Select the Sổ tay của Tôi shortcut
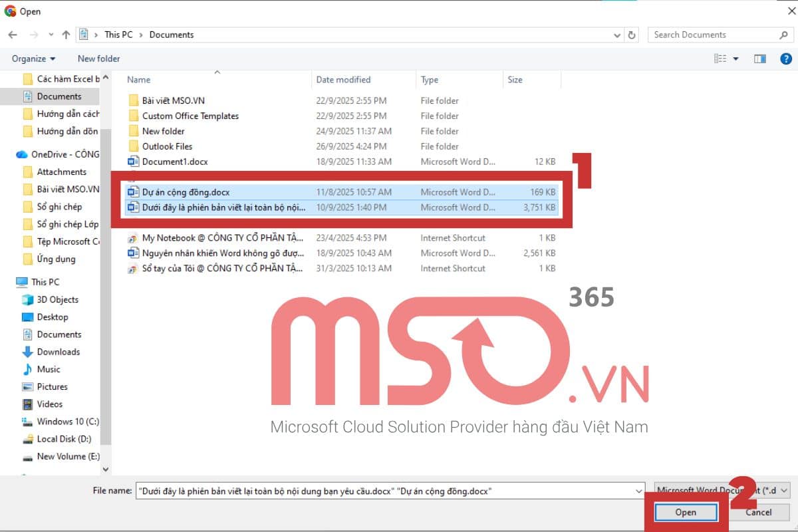This screenshot has height=532, width=798. pos(342,269)
